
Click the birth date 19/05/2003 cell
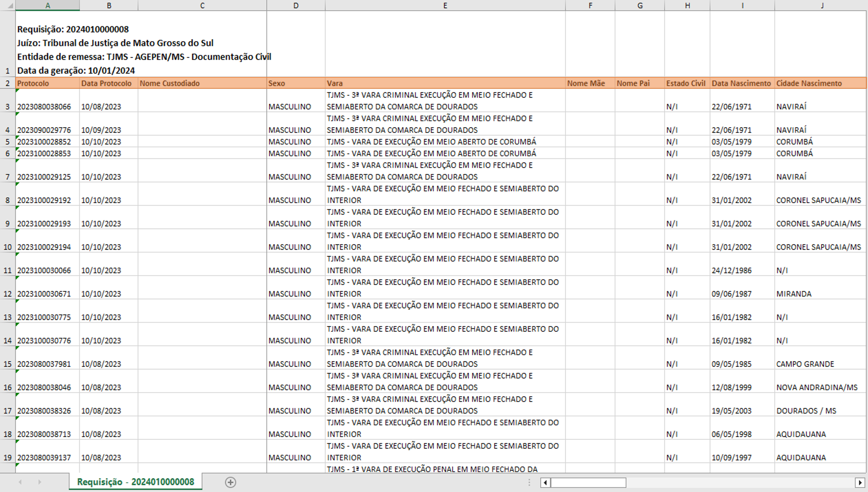coord(742,405)
